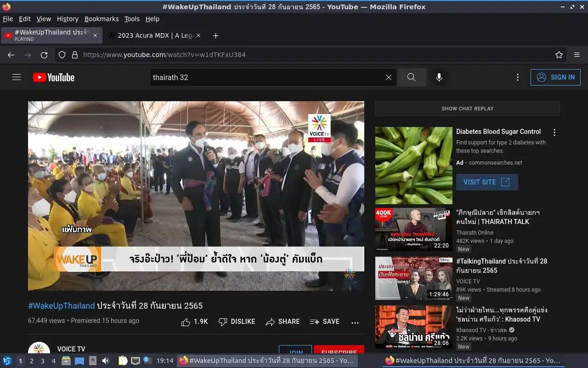Open the taskbar start menu bird icon
The width and height of the screenshot is (588, 368).
(7, 361)
